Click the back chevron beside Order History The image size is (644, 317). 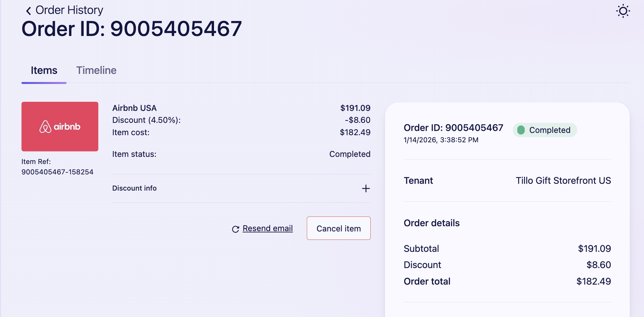tap(29, 11)
